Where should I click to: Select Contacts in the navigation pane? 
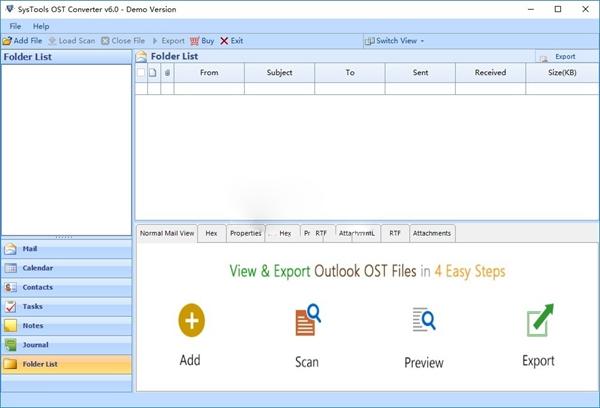[x=66, y=287]
